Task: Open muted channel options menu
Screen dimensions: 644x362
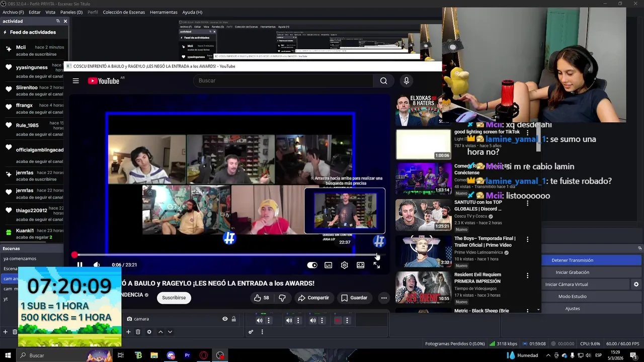Action: pyautogui.click(x=347, y=320)
